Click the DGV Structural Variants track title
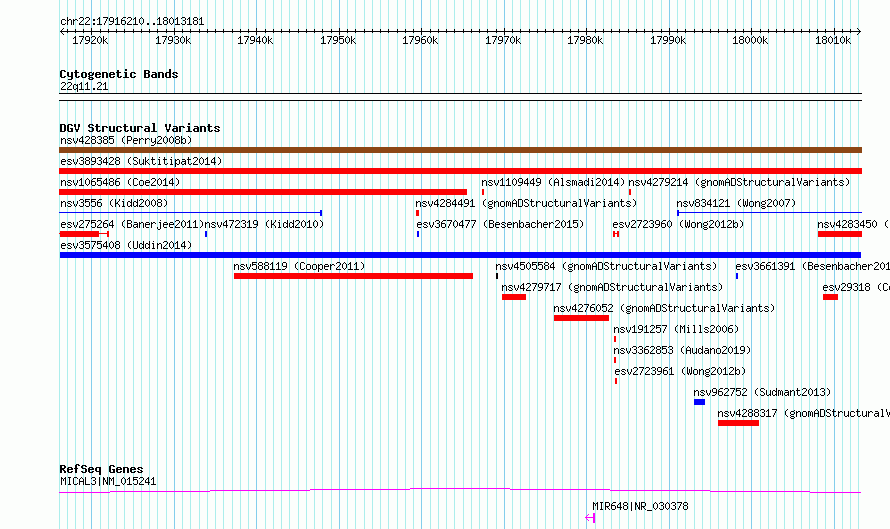The width and height of the screenshot is (890, 529). 140,128
